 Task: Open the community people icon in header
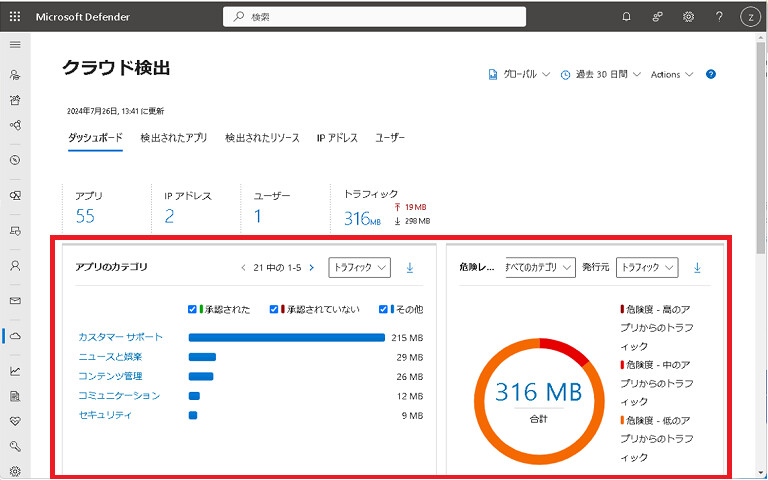(x=658, y=17)
